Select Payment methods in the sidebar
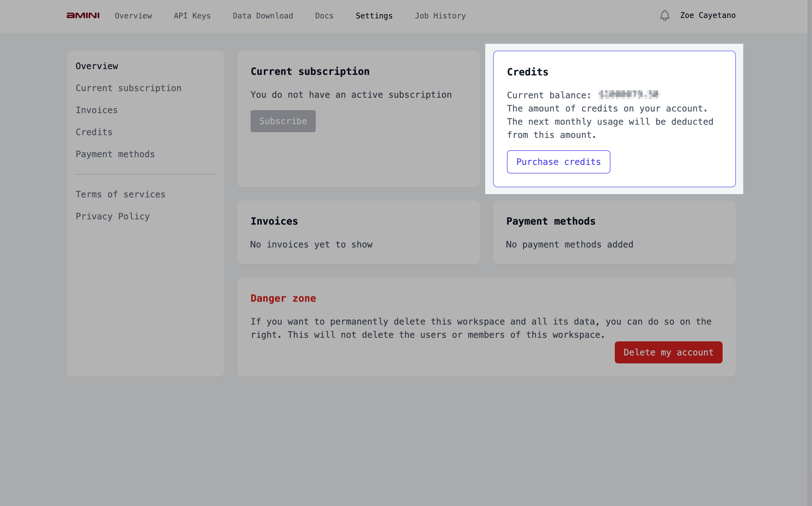812x506 pixels. click(115, 154)
